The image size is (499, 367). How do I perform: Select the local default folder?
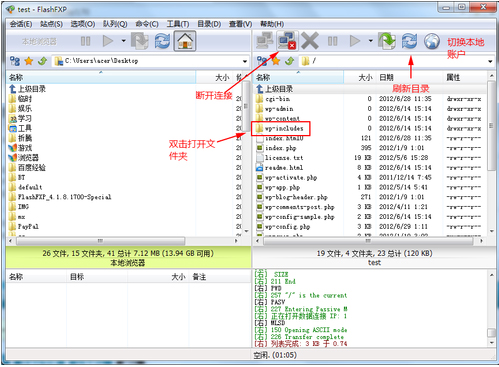[x=26, y=187]
